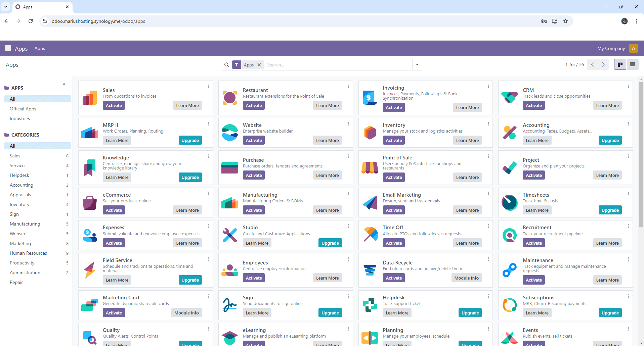Open the Project card three-dot menu
644x346 pixels.
(628, 156)
